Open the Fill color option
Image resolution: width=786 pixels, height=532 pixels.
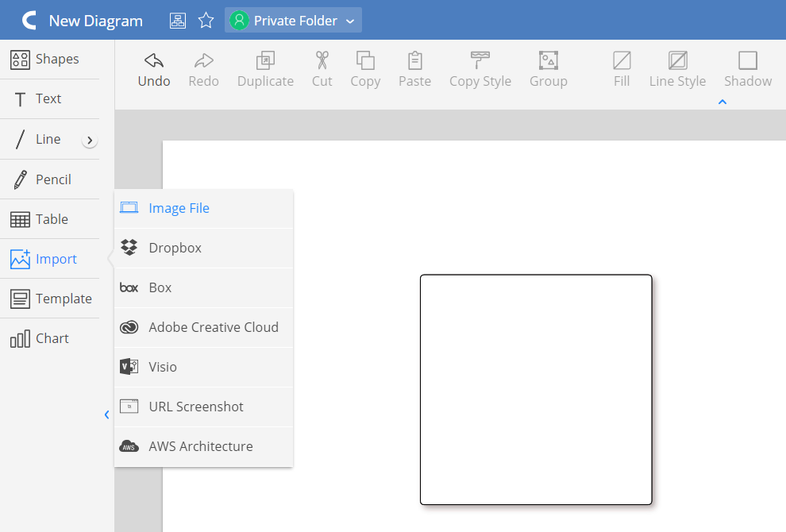pos(622,70)
